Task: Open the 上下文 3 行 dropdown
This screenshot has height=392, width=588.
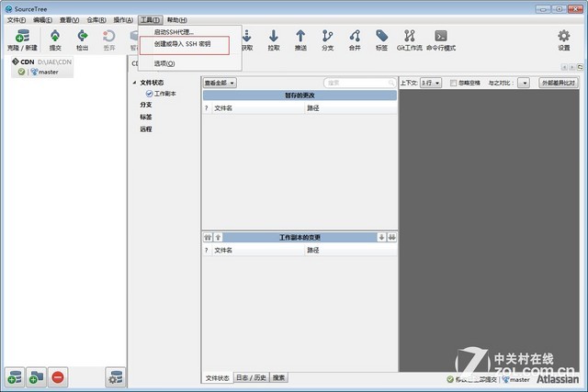Action: (431, 83)
